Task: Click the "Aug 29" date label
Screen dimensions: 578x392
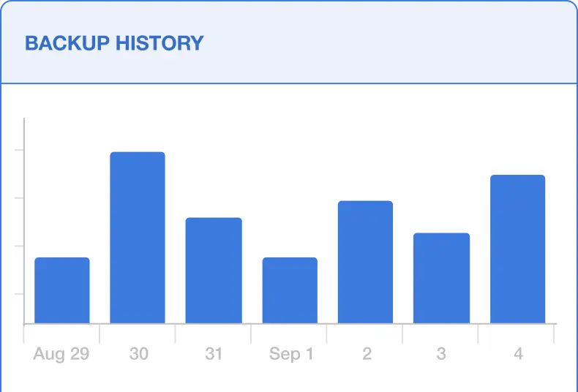Action: [61, 355]
